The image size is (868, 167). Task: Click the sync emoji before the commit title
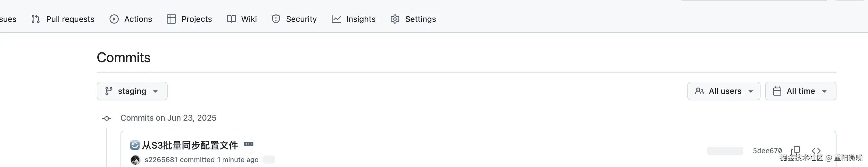[135, 145]
